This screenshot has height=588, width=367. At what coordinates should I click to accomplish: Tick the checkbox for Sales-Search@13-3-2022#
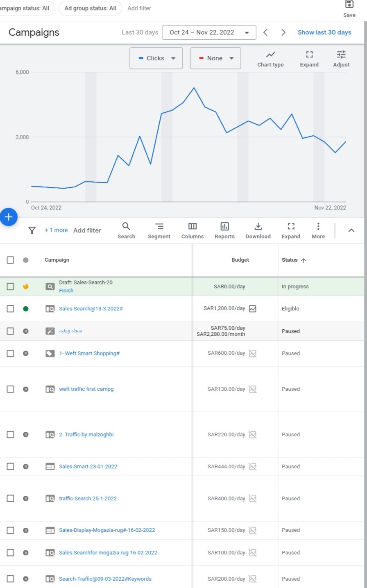tap(11, 309)
